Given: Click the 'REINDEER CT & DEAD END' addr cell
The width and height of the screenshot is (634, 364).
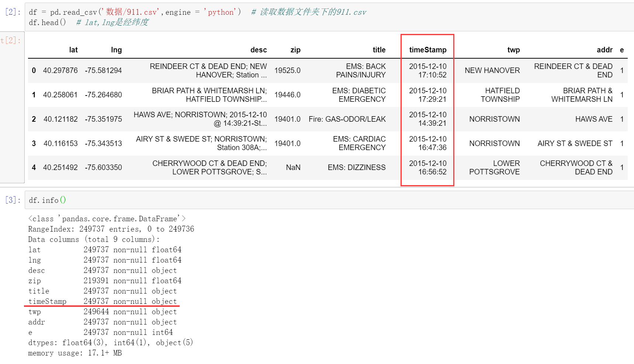Looking at the screenshot, I should (573, 70).
